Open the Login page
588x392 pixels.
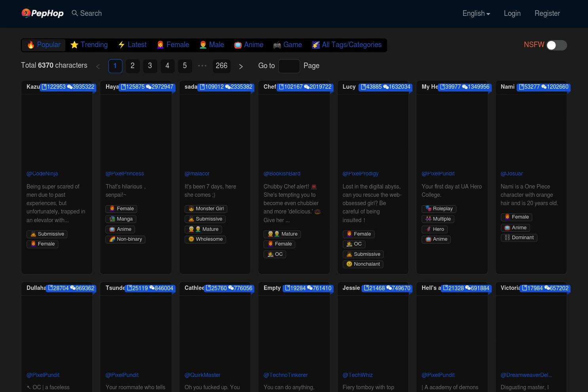512,13
